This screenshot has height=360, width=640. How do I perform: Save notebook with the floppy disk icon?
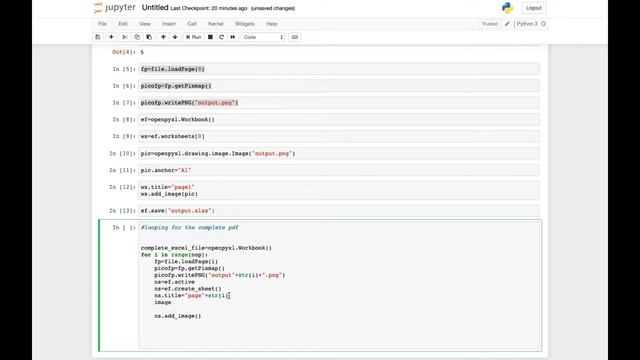98,37
